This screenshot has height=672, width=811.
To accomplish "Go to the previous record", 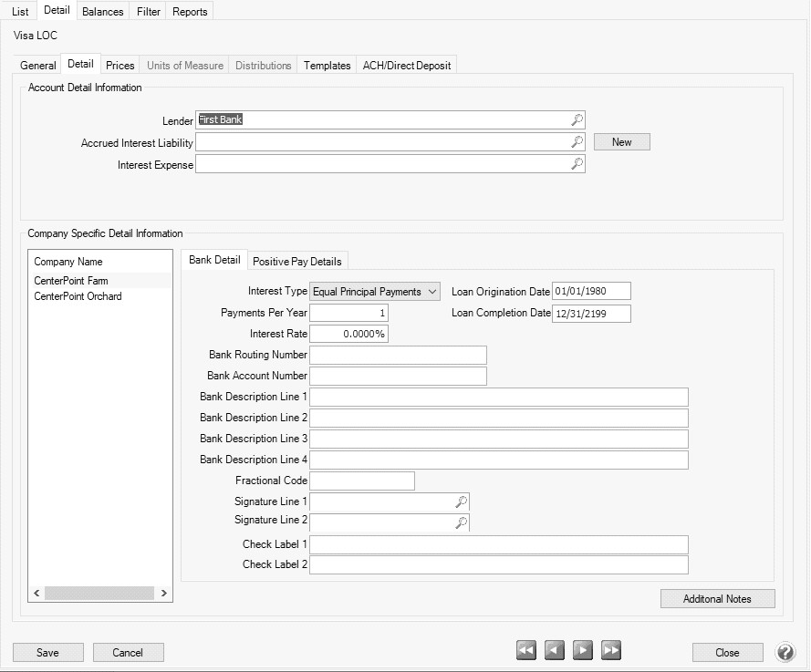I will click(555, 651).
